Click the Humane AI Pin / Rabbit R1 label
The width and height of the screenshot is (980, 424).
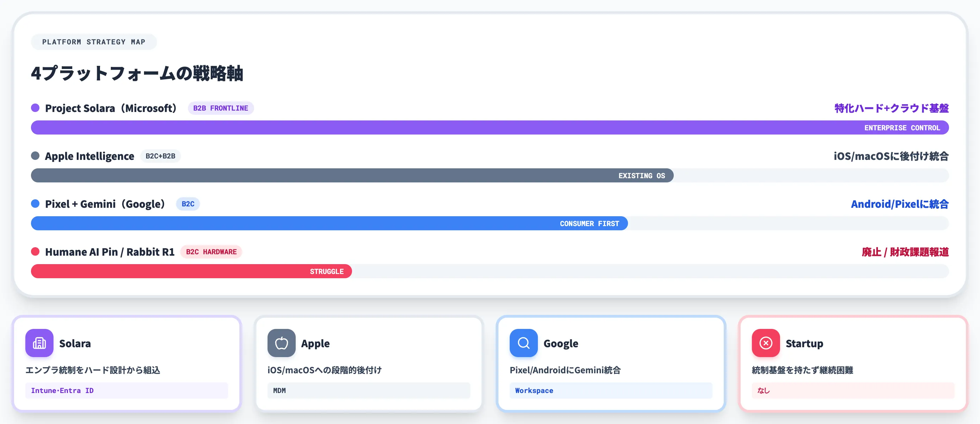(x=109, y=252)
